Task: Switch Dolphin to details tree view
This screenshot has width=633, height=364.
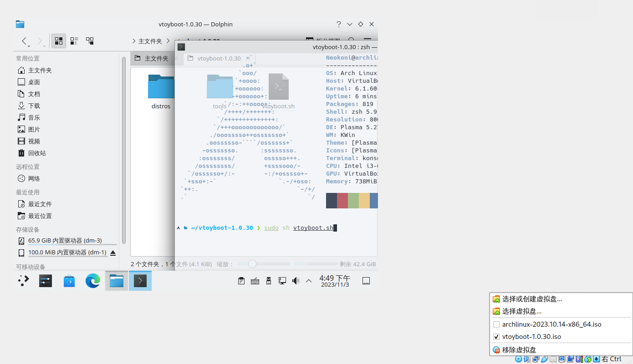Action: click(90, 41)
